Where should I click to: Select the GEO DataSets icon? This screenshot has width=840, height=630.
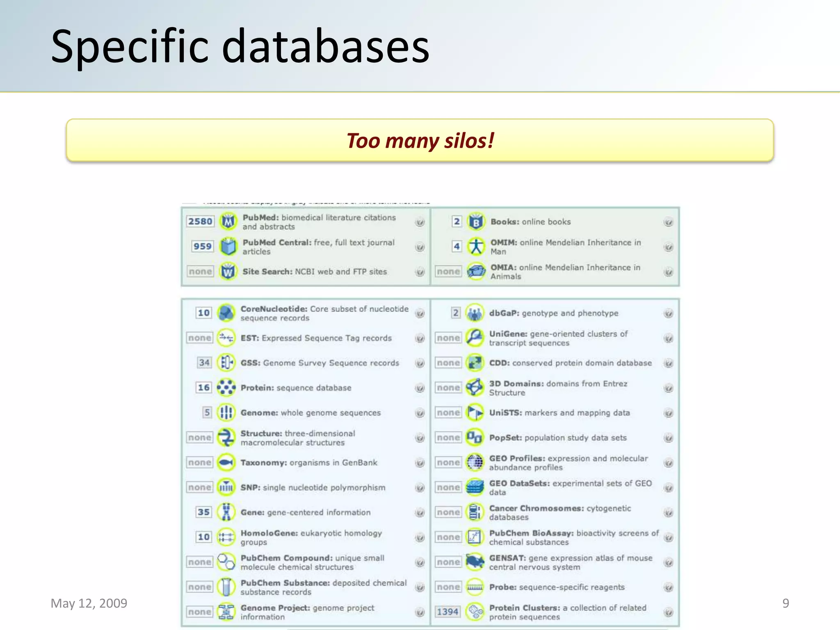point(475,487)
